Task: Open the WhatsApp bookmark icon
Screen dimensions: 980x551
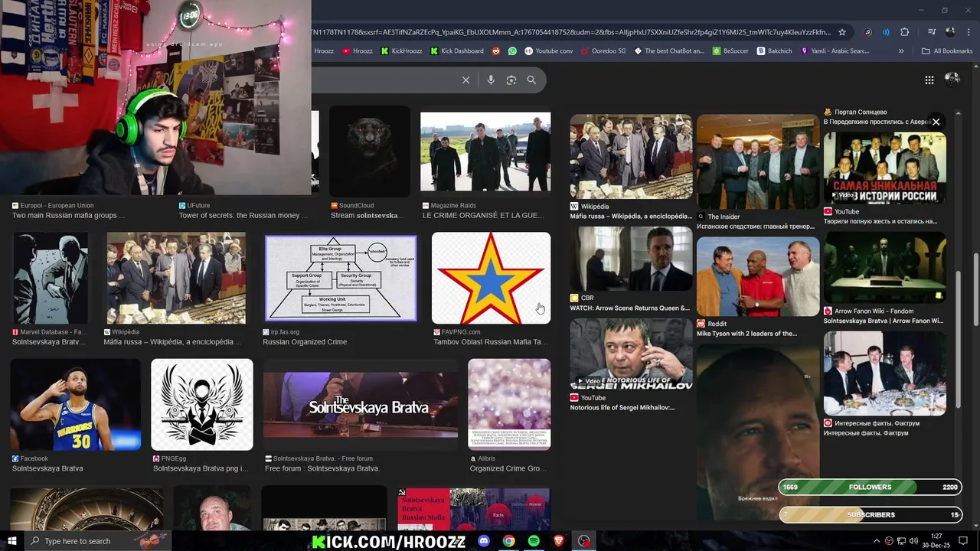Action: click(x=512, y=51)
